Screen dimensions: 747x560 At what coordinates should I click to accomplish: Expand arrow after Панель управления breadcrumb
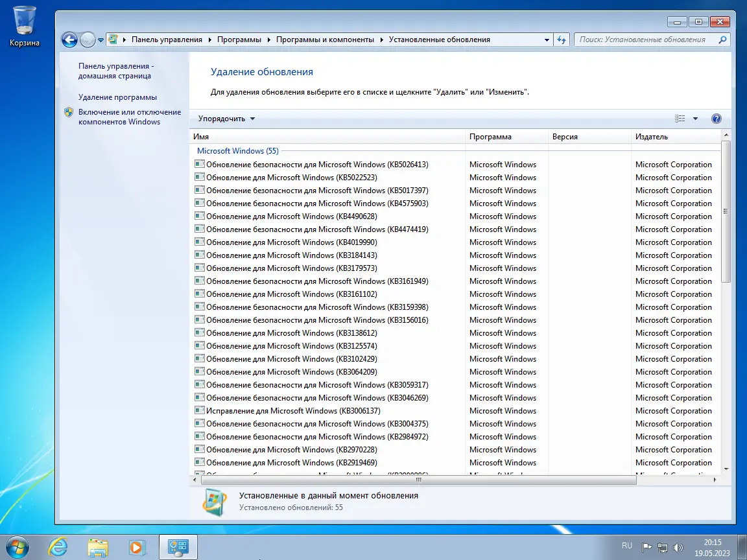point(209,40)
